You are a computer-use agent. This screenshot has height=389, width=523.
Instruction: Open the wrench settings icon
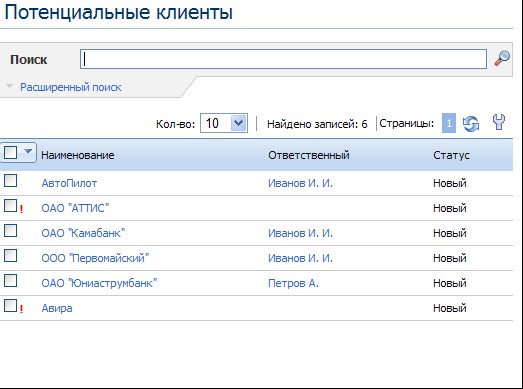click(x=499, y=122)
